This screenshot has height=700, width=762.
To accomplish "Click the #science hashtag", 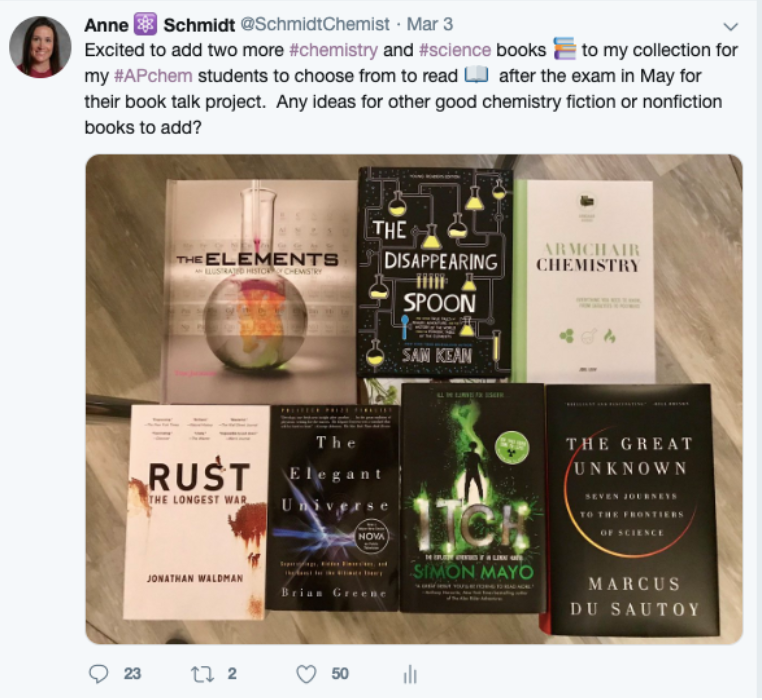I will pyautogui.click(x=455, y=50).
